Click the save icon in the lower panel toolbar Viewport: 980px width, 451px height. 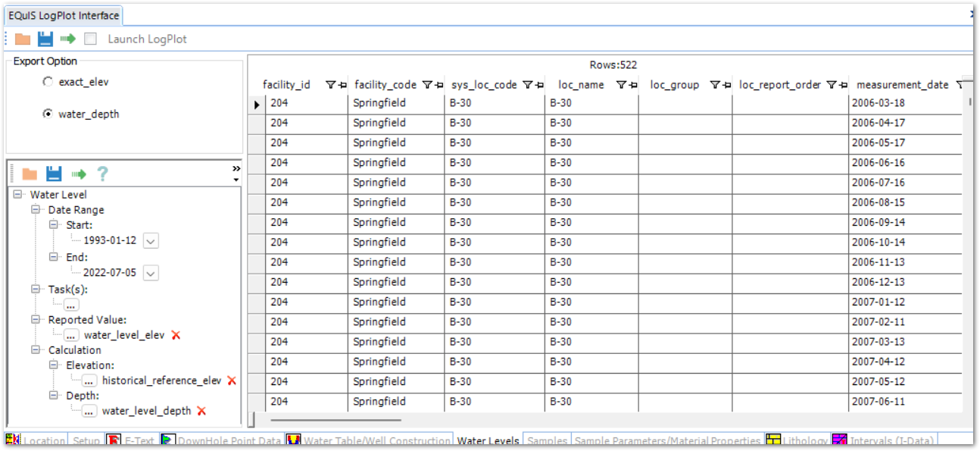tap(54, 174)
